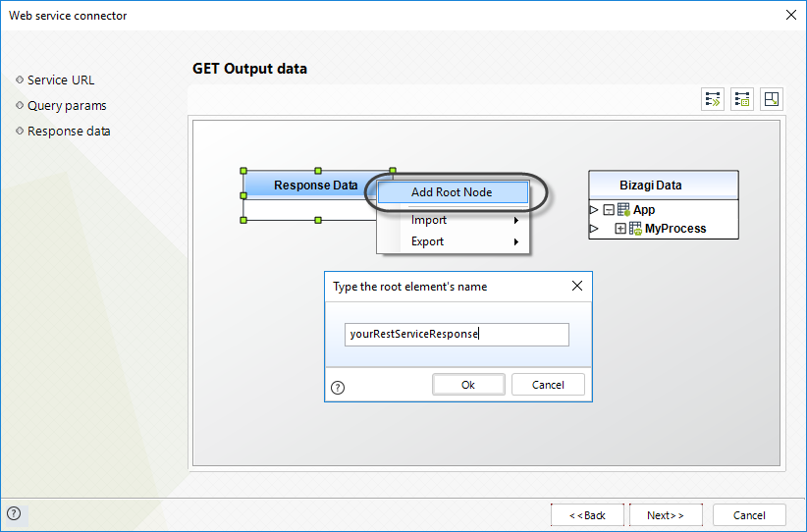The image size is (807, 532).
Task: Proceed with the Next button
Action: 666,515
